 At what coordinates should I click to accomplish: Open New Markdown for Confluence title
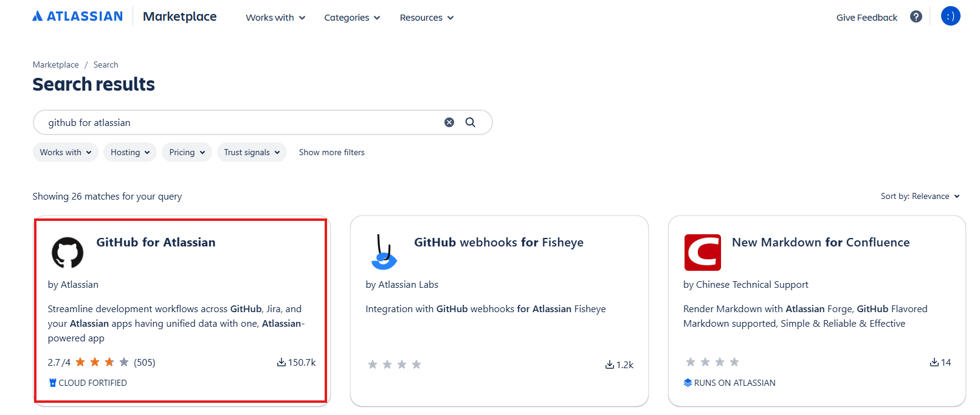[x=821, y=242]
